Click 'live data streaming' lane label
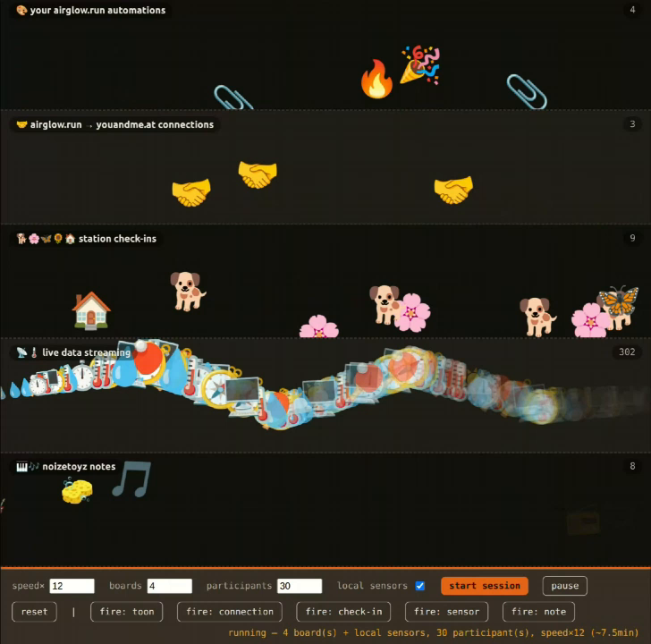The width and height of the screenshot is (651, 644). [73, 352]
